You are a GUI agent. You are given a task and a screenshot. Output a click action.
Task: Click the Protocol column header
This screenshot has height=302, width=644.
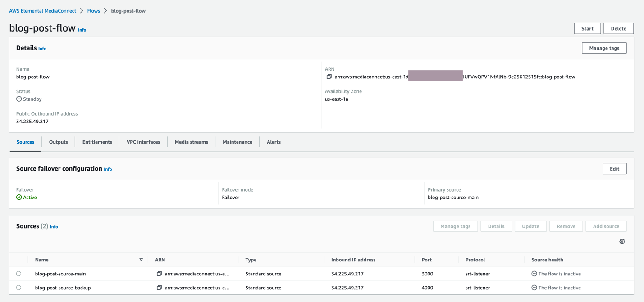point(475,260)
